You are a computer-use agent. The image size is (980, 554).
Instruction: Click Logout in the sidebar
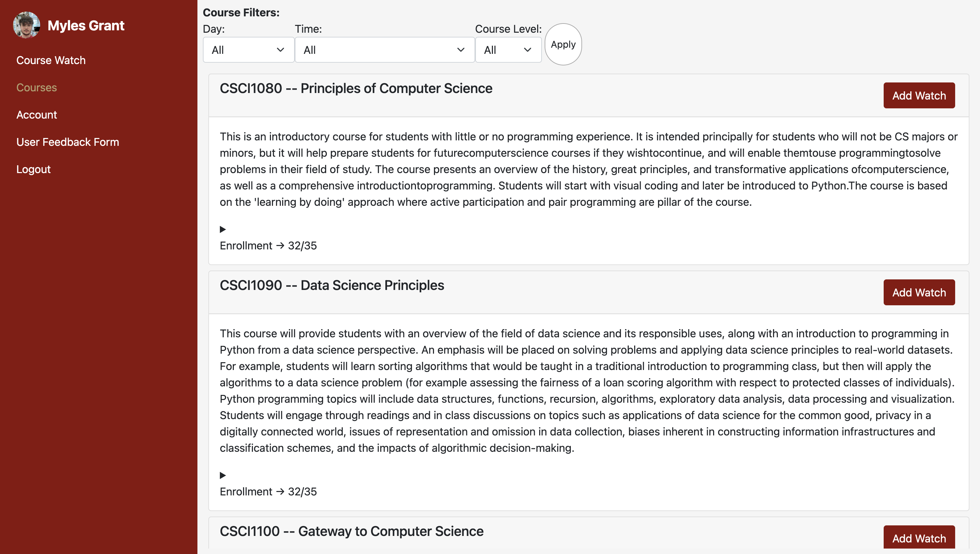click(33, 169)
